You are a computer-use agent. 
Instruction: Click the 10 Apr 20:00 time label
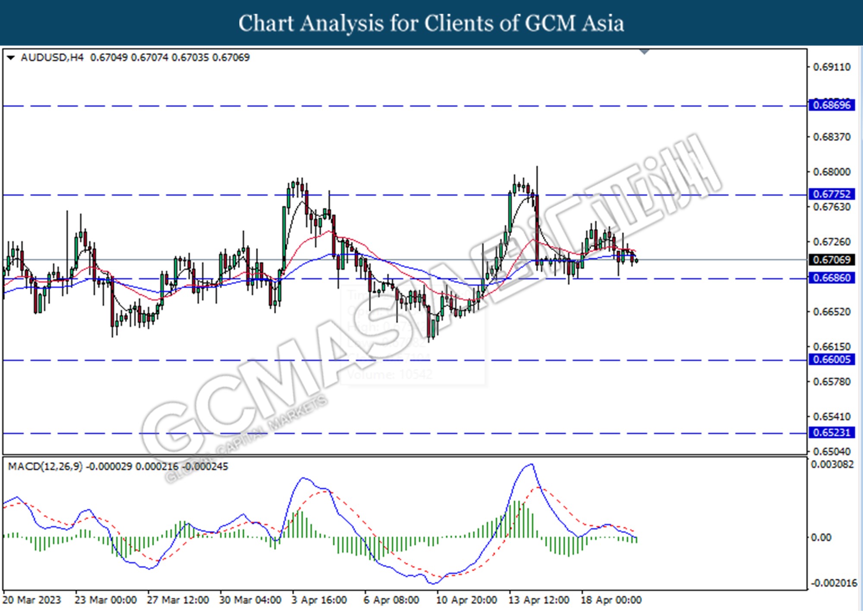click(x=466, y=600)
